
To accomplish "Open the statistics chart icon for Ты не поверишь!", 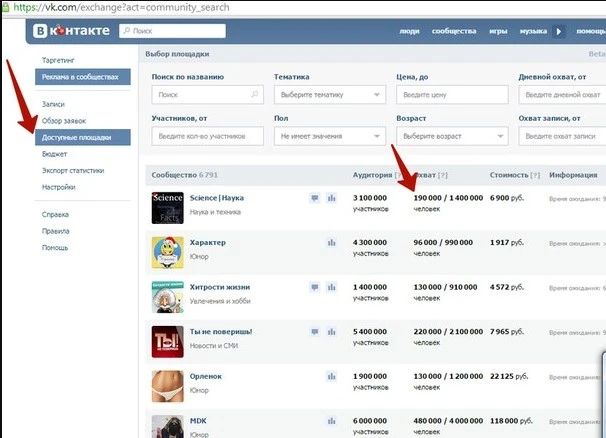I will [332, 332].
